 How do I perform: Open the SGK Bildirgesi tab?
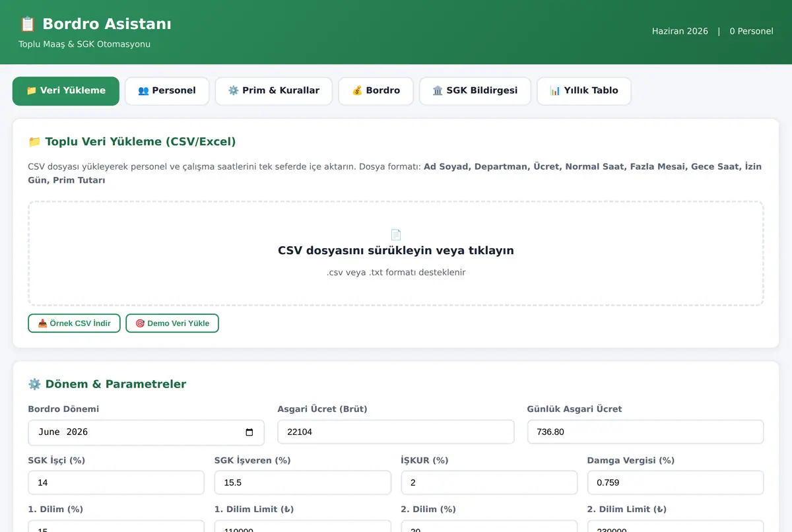(x=475, y=91)
